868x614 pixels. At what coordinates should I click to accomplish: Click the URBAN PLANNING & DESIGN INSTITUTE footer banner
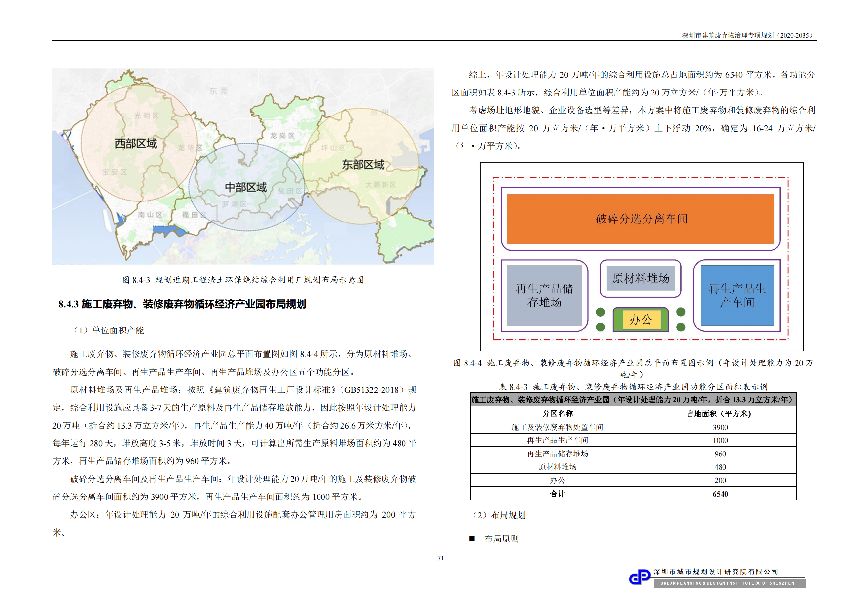point(729,583)
